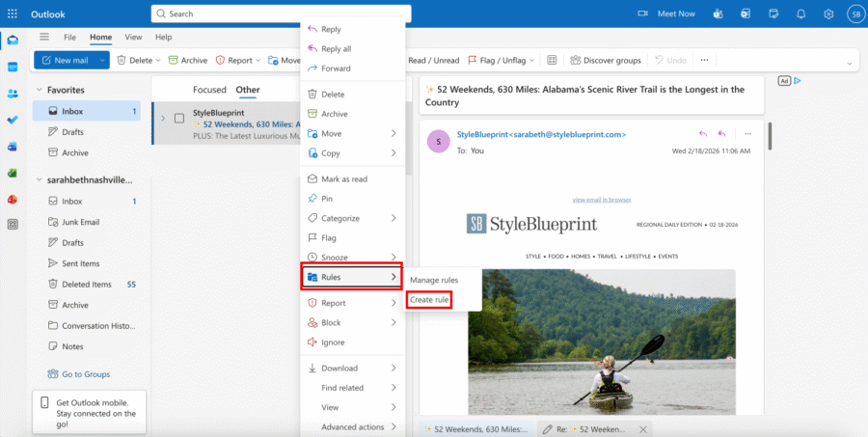Select Ignore in the context menu

352,342
